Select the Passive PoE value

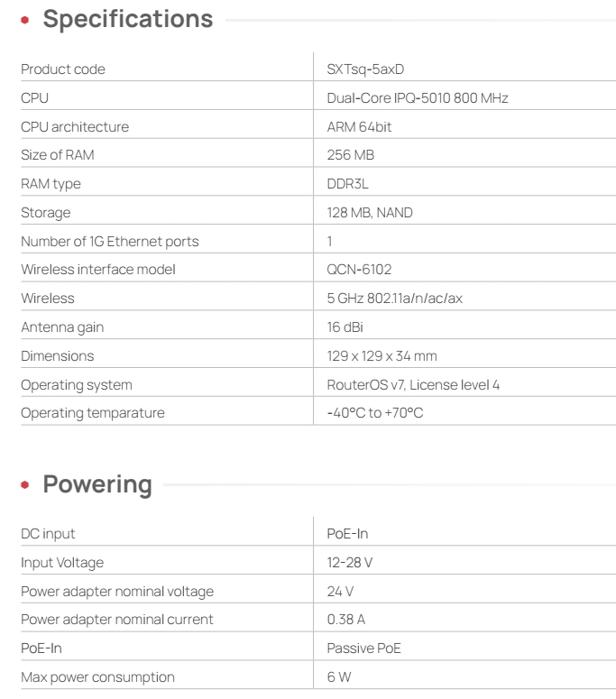pyautogui.click(x=363, y=648)
